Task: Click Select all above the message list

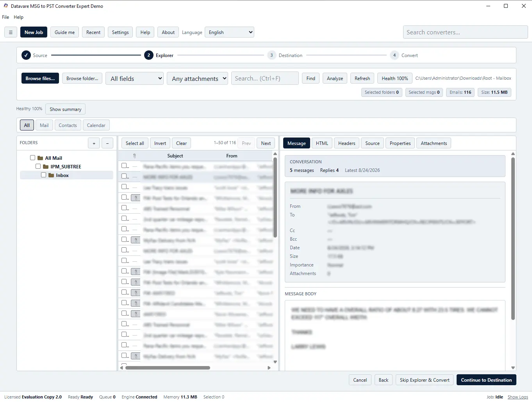Action: (x=135, y=143)
